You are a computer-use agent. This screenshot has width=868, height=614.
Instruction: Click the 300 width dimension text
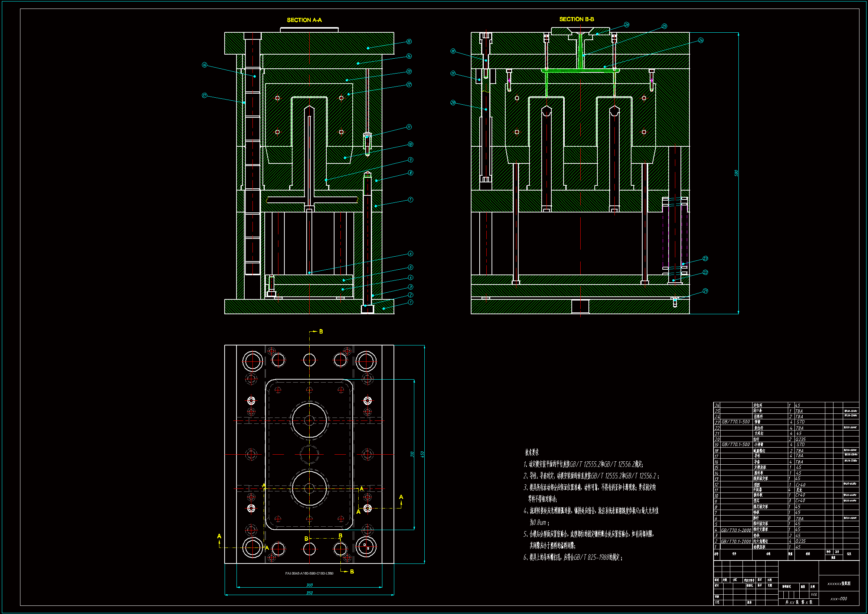coord(309,585)
